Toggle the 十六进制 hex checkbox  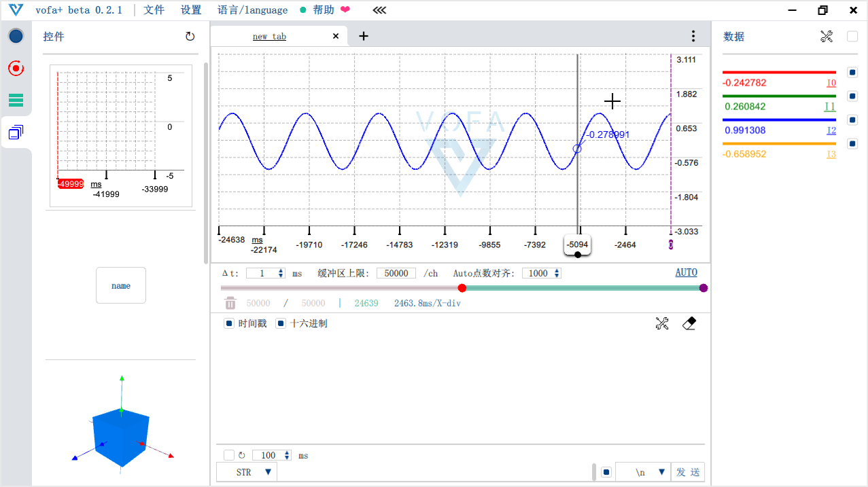click(x=281, y=323)
